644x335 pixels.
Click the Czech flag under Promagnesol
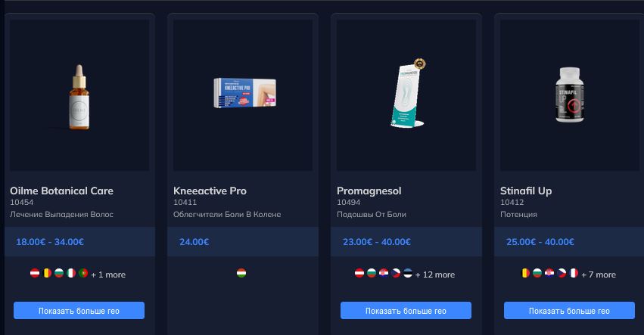tap(396, 273)
